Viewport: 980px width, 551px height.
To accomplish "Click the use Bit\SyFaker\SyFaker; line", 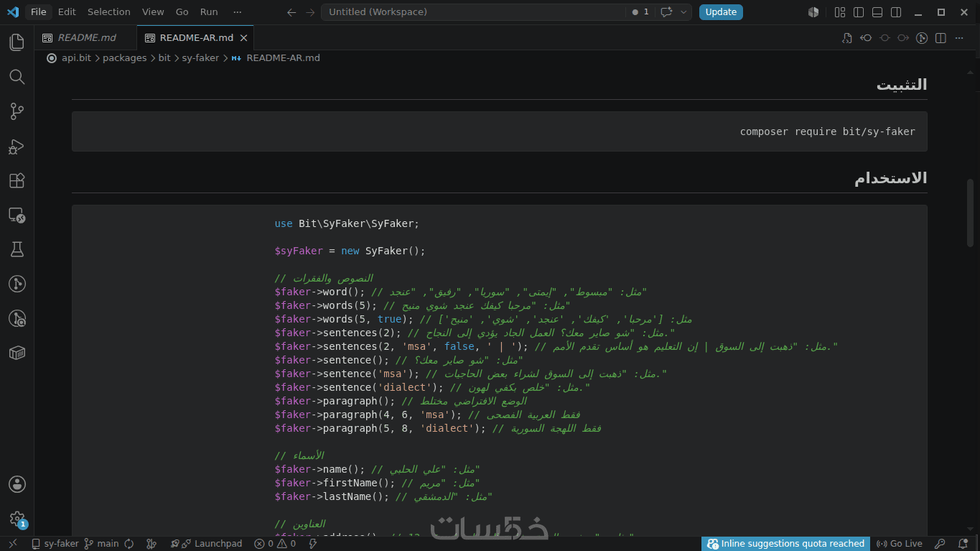I will [347, 223].
